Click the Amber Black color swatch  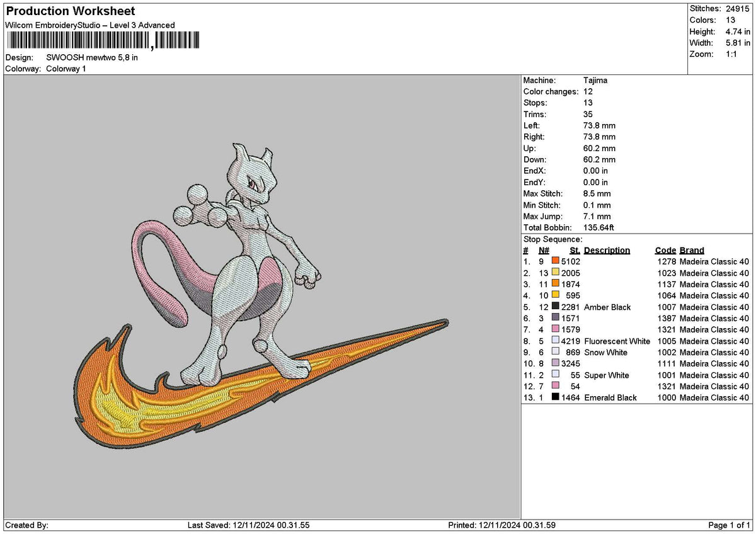pyautogui.click(x=556, y=307)
